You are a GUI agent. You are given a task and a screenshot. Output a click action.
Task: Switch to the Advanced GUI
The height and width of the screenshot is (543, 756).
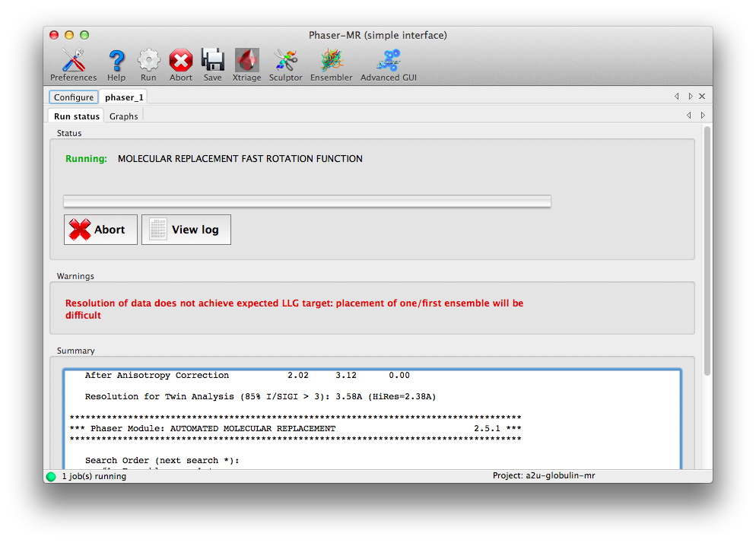pyautogui.click(x=389, y=65)
